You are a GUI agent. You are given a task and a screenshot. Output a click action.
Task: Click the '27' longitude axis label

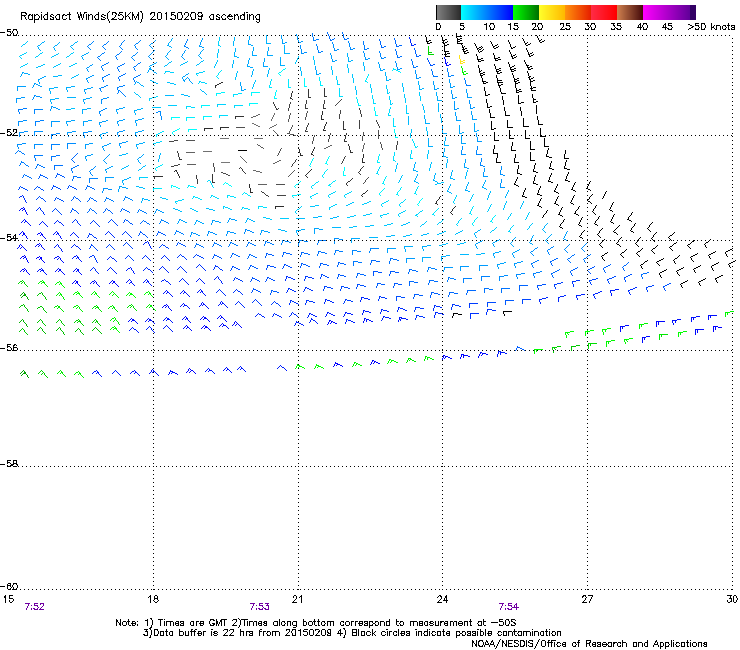tap(587, 599)
